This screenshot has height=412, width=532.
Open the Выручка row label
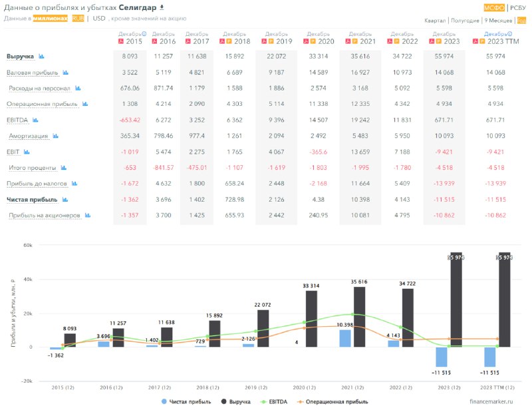click(21, 57)
